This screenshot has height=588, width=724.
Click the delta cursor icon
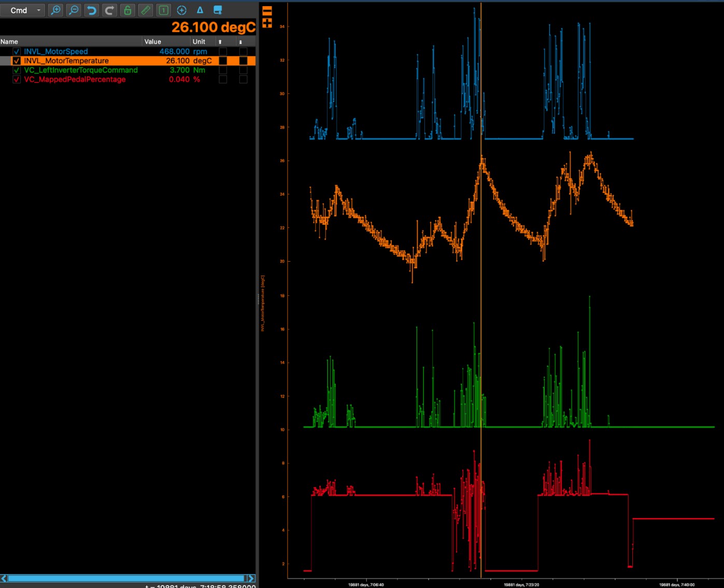(200, 10)
